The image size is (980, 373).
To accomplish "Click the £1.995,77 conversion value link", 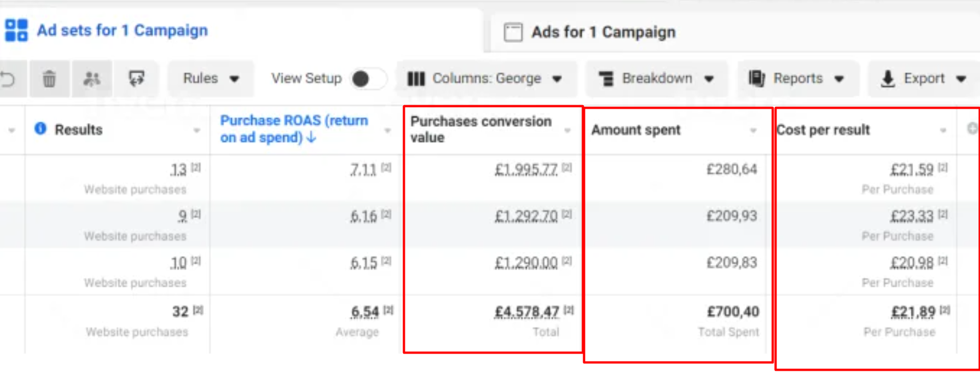I will [525, 169].
